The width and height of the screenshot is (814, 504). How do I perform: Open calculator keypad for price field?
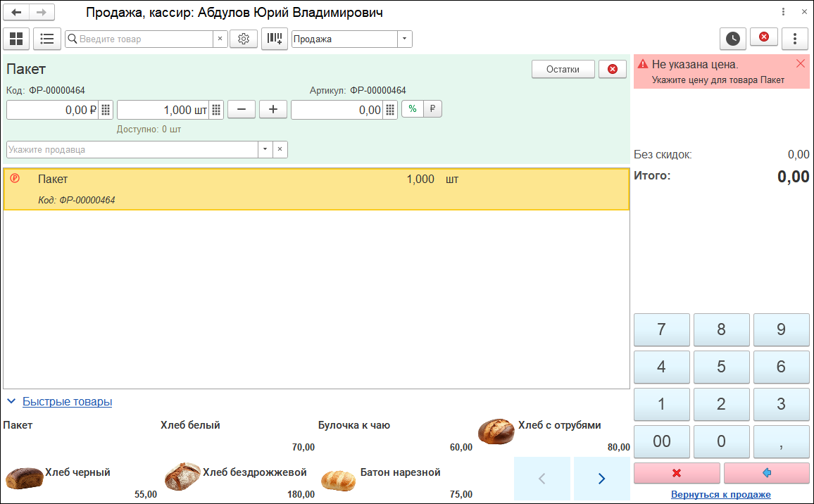click(x=106, y=110)
